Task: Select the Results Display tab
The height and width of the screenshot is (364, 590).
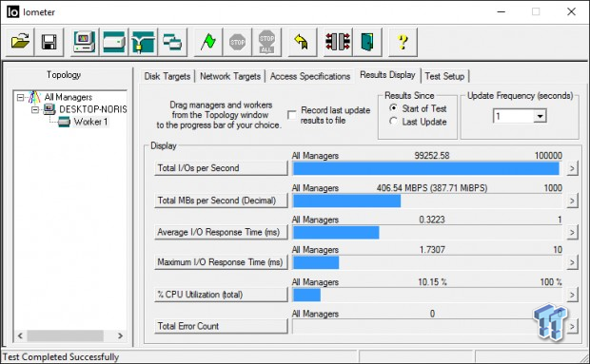Action: 387,75
